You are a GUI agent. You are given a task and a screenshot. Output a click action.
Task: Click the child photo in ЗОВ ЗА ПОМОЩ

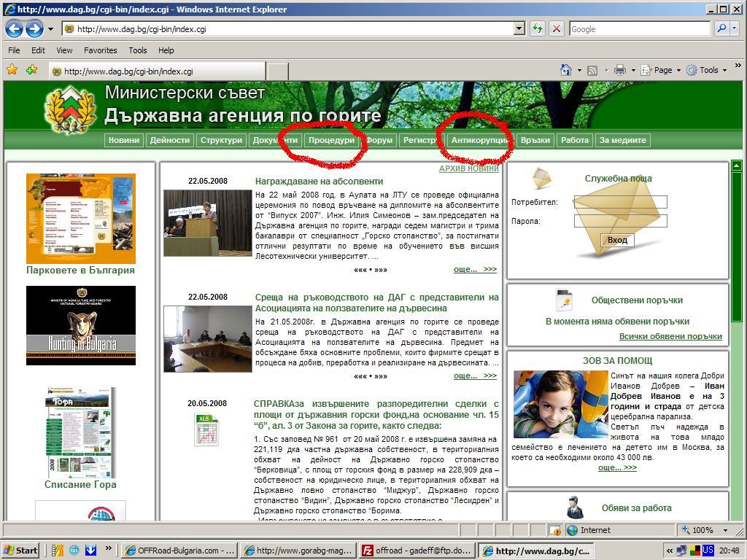(561, 404)
